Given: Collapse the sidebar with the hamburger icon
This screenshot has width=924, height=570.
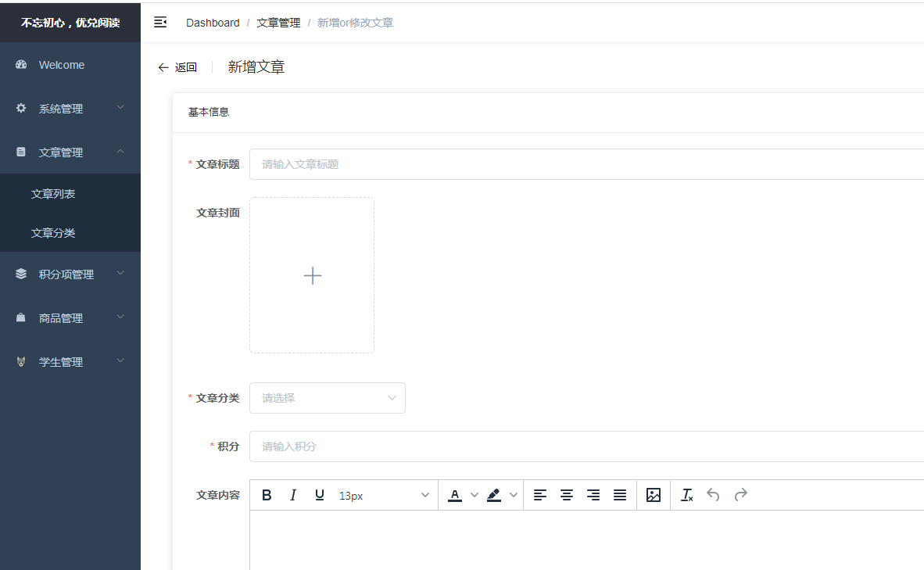Looking at the screenshot, I should click(160, 23).
